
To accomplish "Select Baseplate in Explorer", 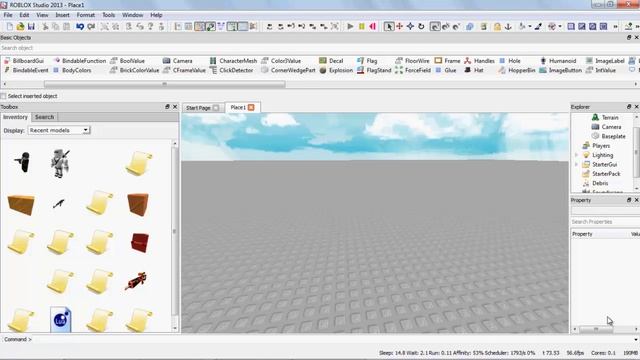I will coord(609,136).
